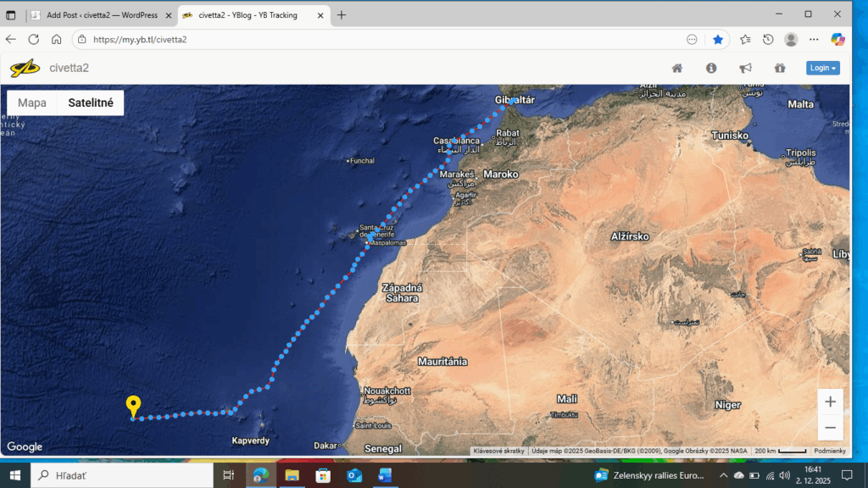Open a new browser tab

point(342,15)
